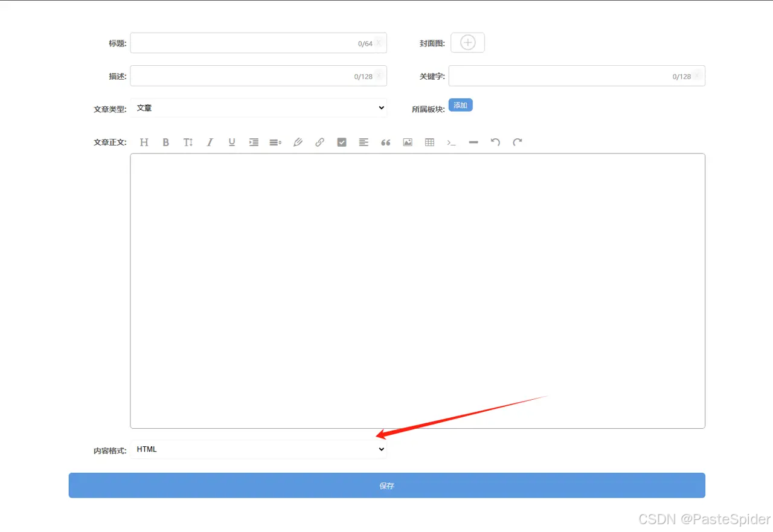Insert a heading with the H icon
This screenshot has height=532, width=773.
[x=144, y=143]
